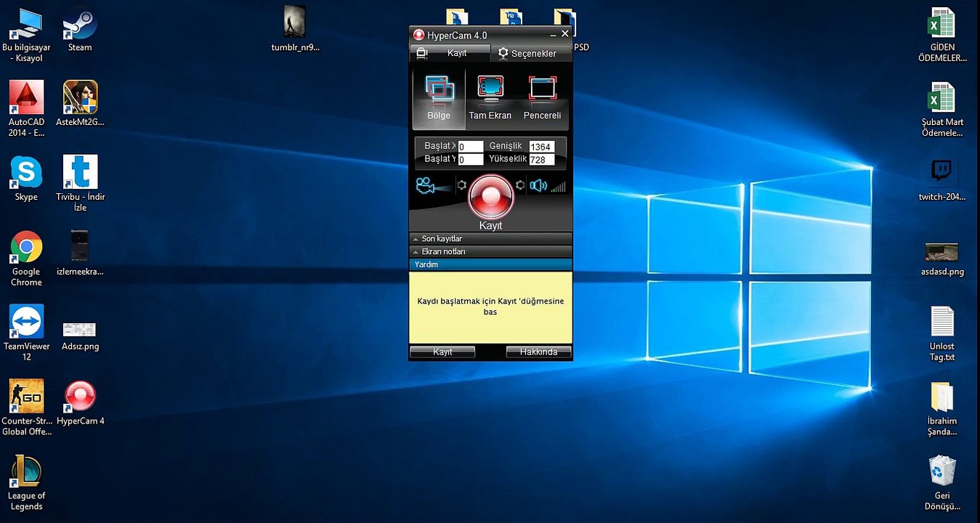Switch to the Seçenekler tab
This screenshot has width=980, height=523.
click(x=531, y=54)
